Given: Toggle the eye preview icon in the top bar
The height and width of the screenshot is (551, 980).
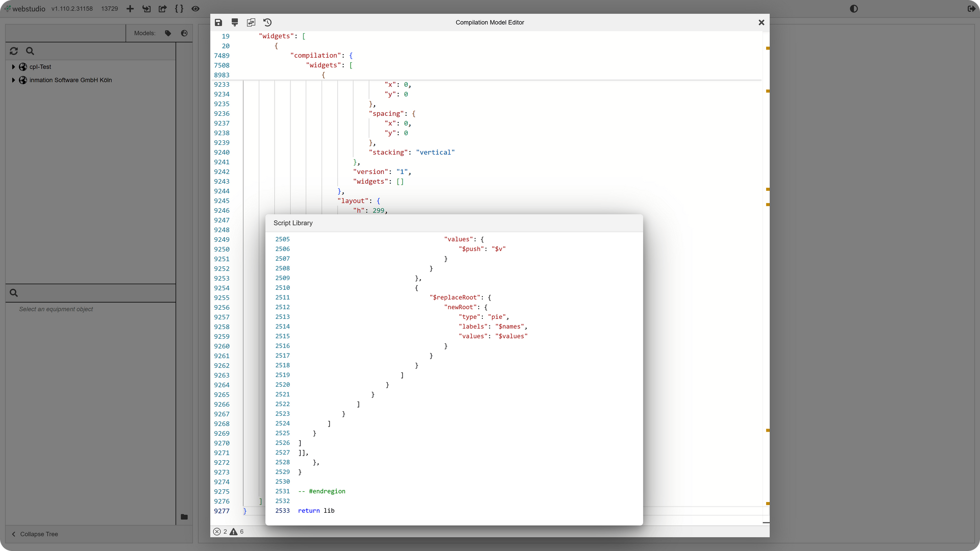Looking at the screenshot, I should point(195,9).
